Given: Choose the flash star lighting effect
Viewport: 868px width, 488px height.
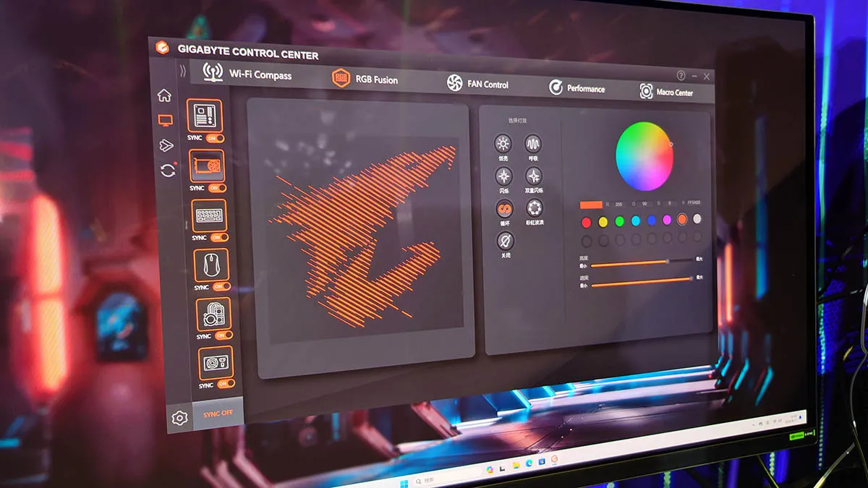Looking at the screenshot, I should [503, 176].
